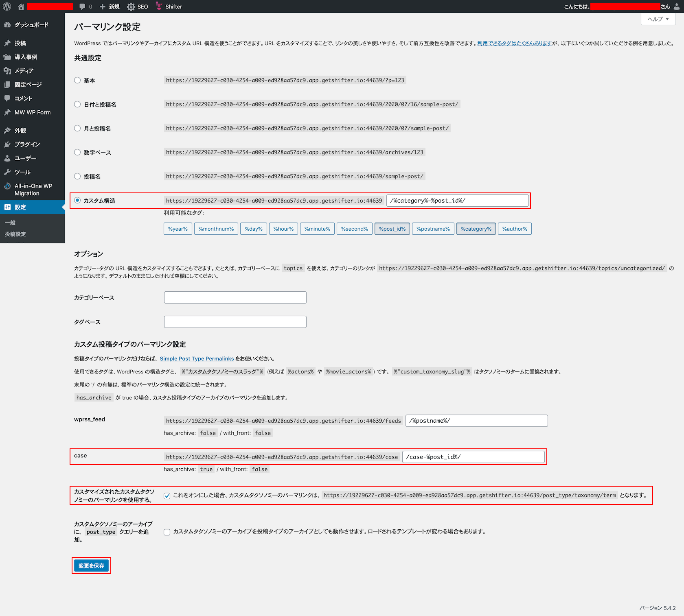
Task: Click the タグベース input field
Action: pyautogui.click(x=235, y=322)
